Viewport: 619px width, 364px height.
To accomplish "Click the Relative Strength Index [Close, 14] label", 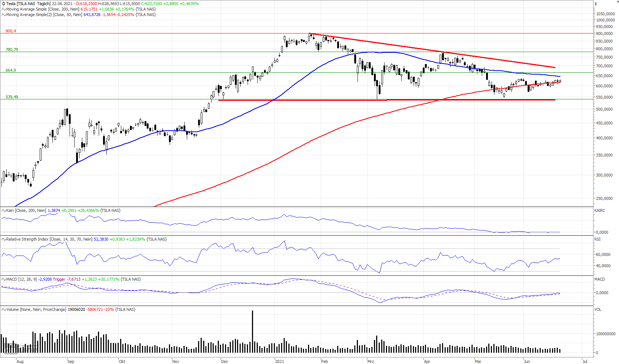I will point(49,239).
